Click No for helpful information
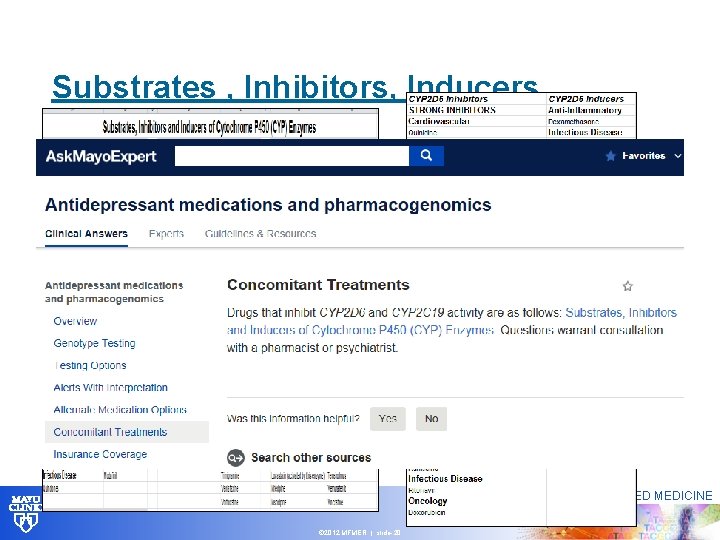This screenshot has height=540, width=720. click(431, 419)
